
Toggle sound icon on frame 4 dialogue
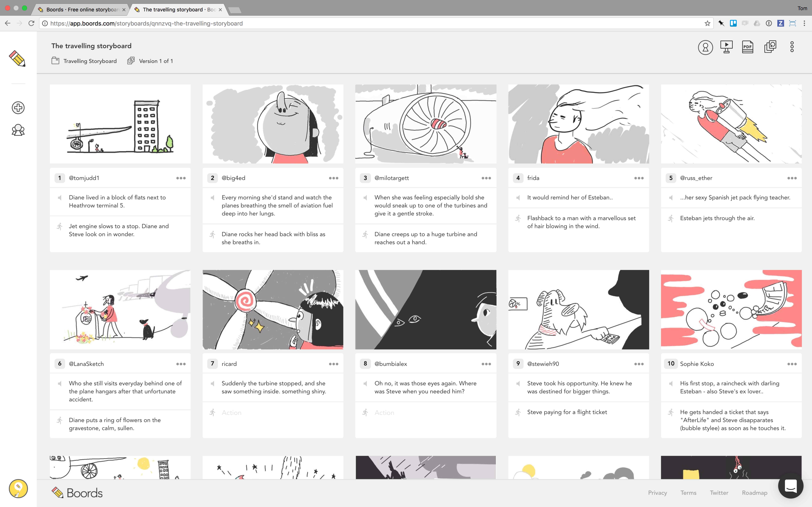[x=518, y=198]
